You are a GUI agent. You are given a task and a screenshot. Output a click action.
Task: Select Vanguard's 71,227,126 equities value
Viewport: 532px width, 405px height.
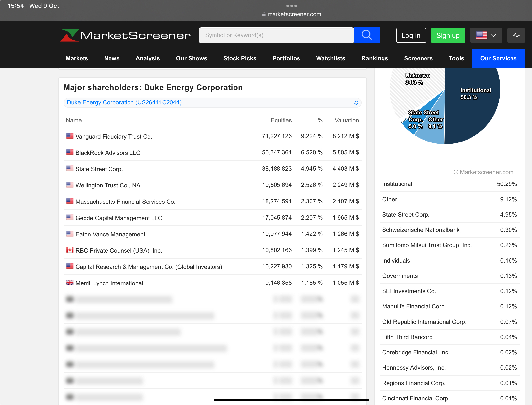click(x=277, y=136)
